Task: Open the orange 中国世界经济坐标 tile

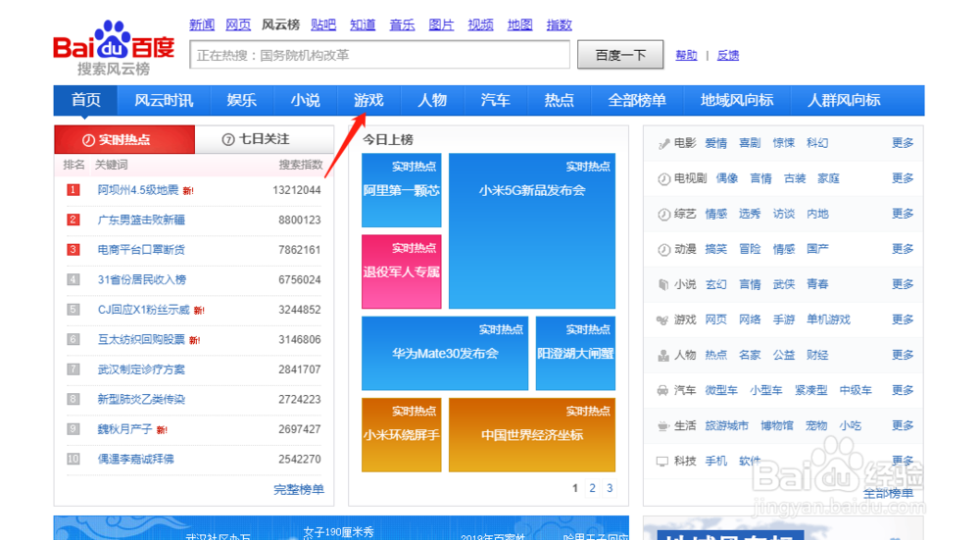Action: (532, 435)
